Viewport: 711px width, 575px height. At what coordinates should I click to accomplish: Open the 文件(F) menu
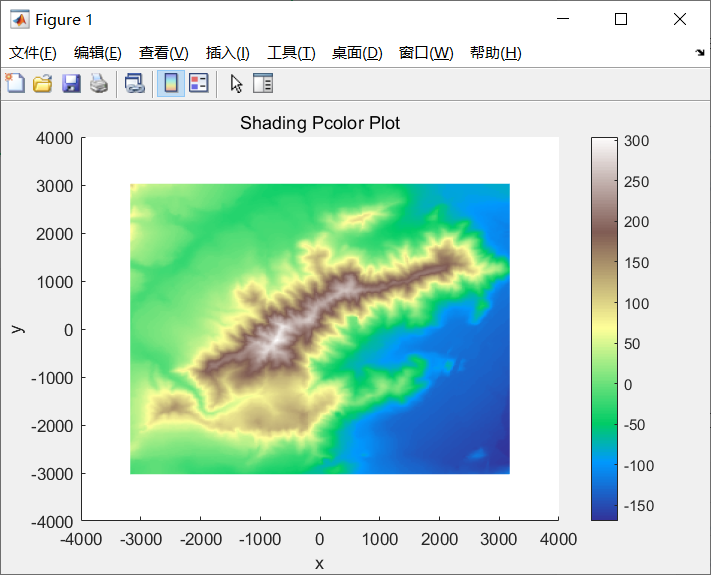coord(33,53)
